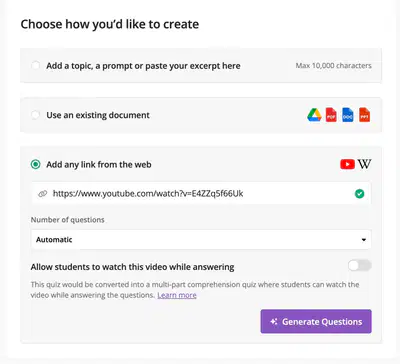The width and height of the screenshot is (400, 364).
Task: Enable watching video while answering toggle
Action: [x=360, y=266]
